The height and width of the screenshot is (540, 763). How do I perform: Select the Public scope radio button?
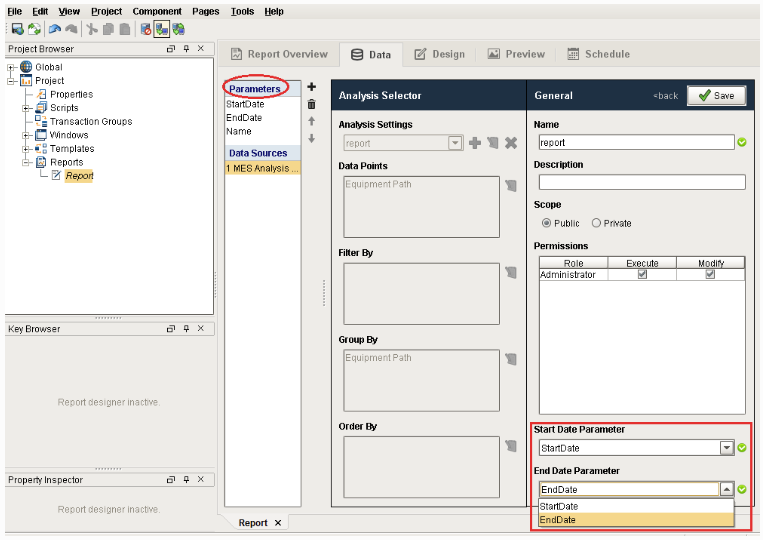[546, 223]
